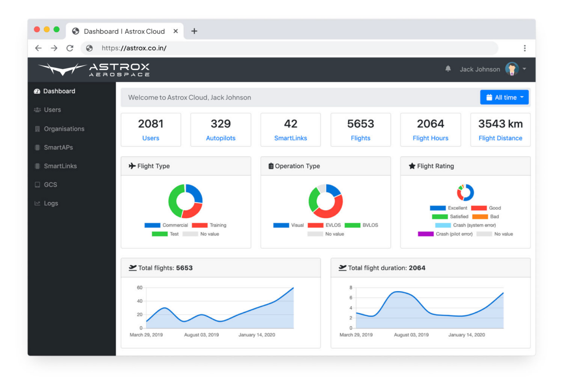This screenshot has height=392, width=563.
Task: Open the browser three-dot menu
Action: click(x=525, y=48)
